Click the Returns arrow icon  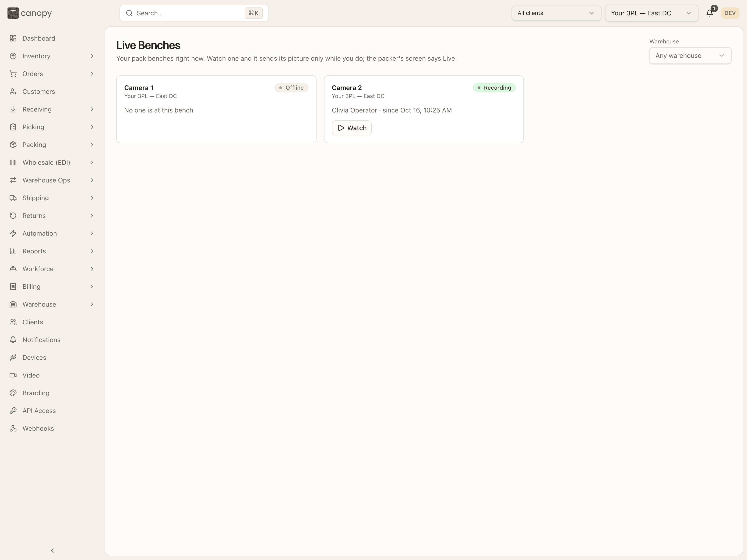(x=13, y=216)
